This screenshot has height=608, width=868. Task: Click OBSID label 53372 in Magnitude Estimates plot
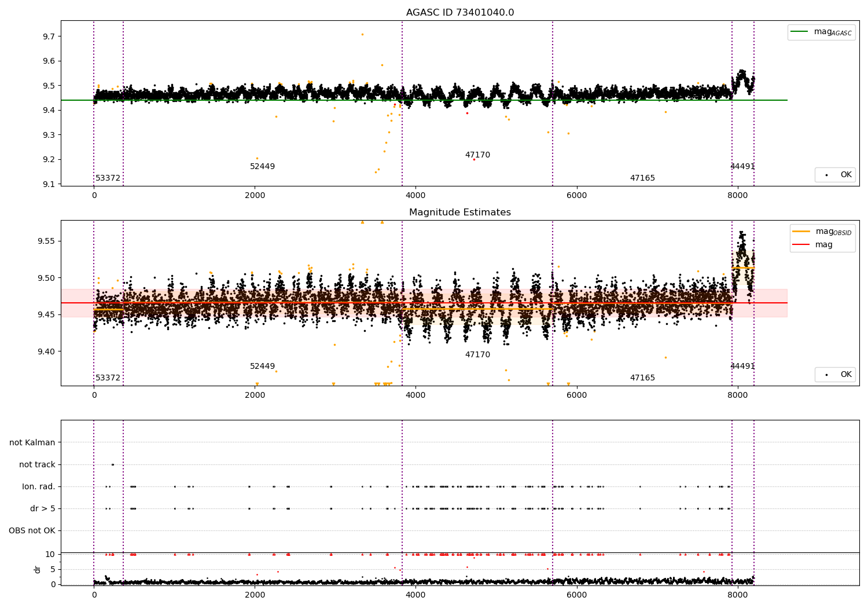click(x=108, y=378)
